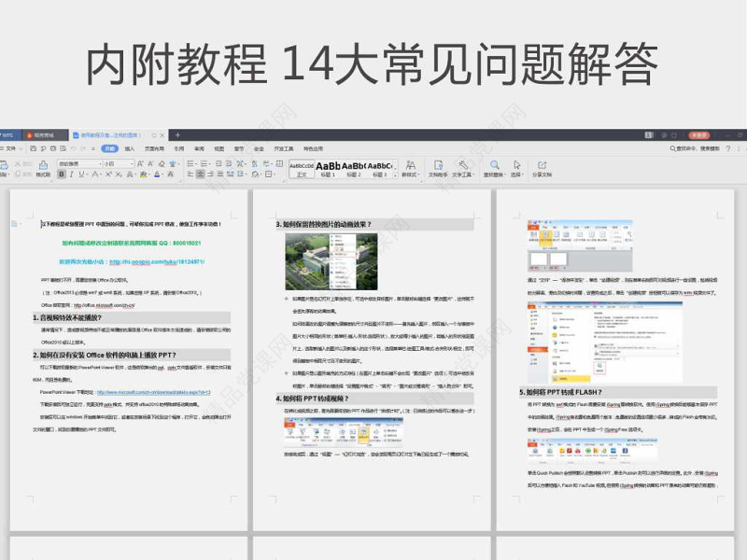Pick the center alignment control
This screenshot has width=747, height=560.
199,175
